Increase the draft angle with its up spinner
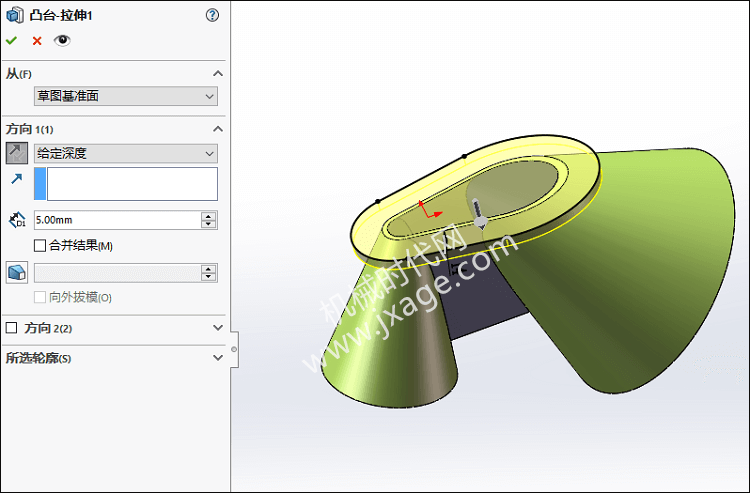Screen dimensions: 750x493 209,269
